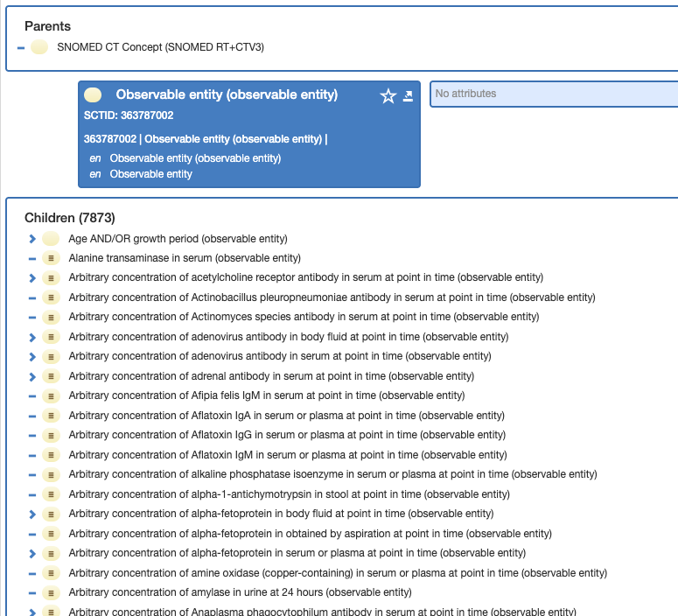The height and width of the screenshot is (616, 678).
Task: Select Arbitrary concentration of Aflatoxin IgG entry
Action: (287, 435)
